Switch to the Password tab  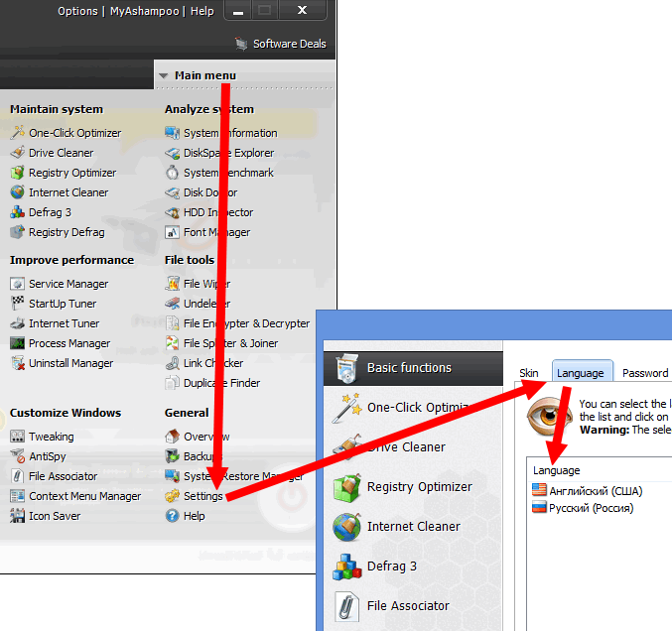645,373
